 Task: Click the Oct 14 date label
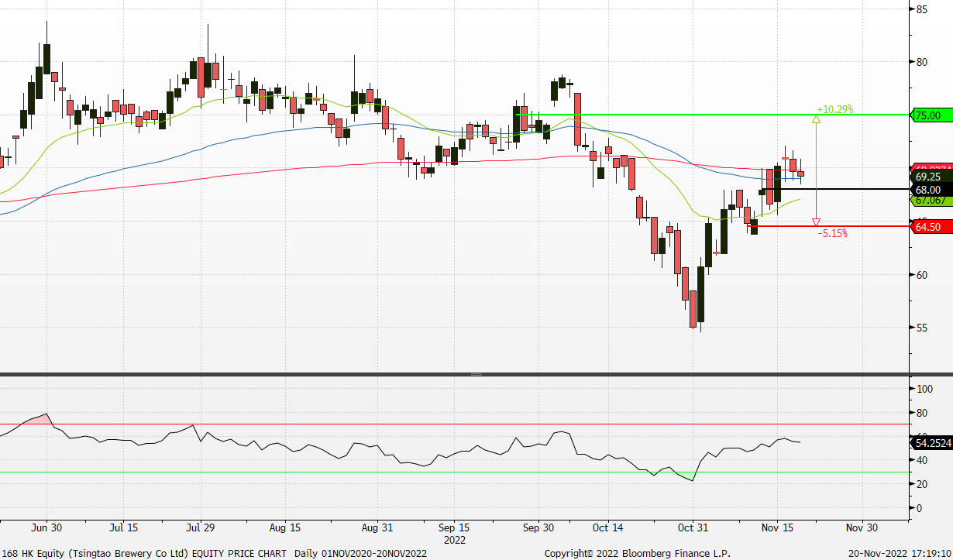[x=607, y=528]
